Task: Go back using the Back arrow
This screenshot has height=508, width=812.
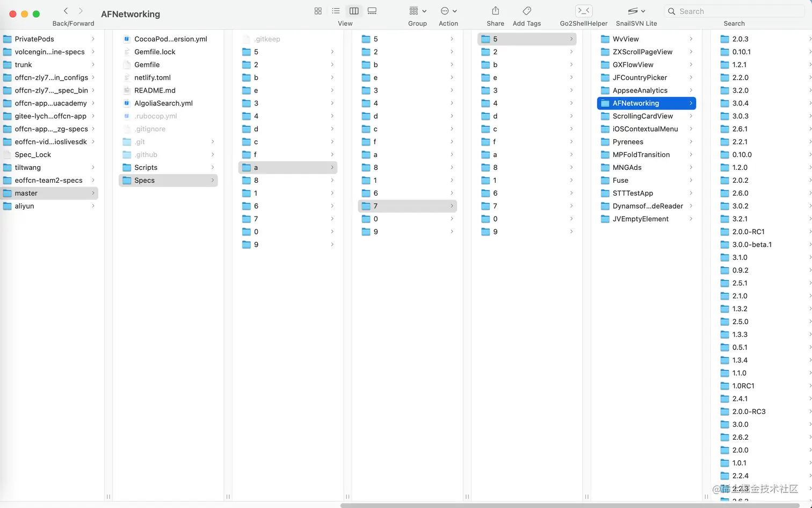Action: (x=66, y=11)
